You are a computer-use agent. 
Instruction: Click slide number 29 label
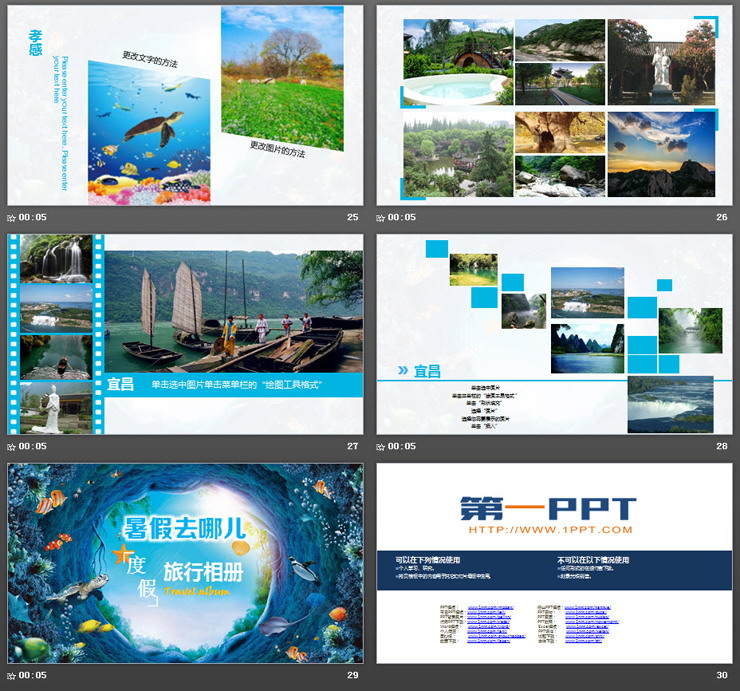352,675
